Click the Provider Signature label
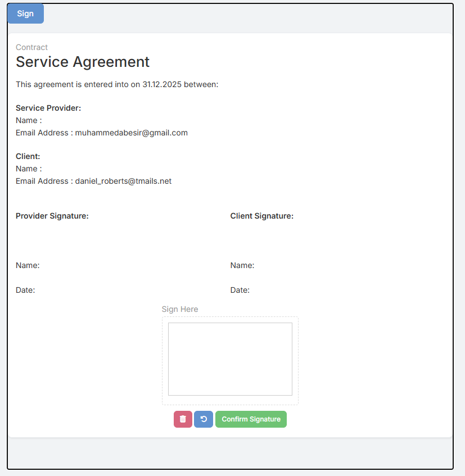The image size is (465, 476). click(52, 216)
